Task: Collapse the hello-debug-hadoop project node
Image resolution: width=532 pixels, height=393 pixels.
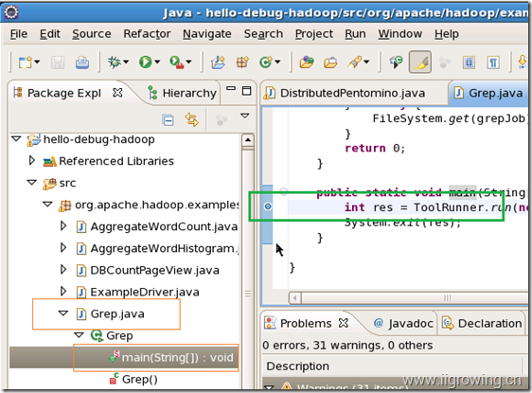Action: (16, 138)
